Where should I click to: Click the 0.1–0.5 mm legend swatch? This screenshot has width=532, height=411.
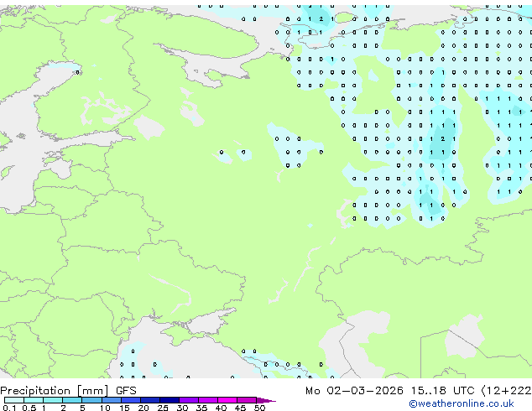pyautogui.click(x=14, y=400)
